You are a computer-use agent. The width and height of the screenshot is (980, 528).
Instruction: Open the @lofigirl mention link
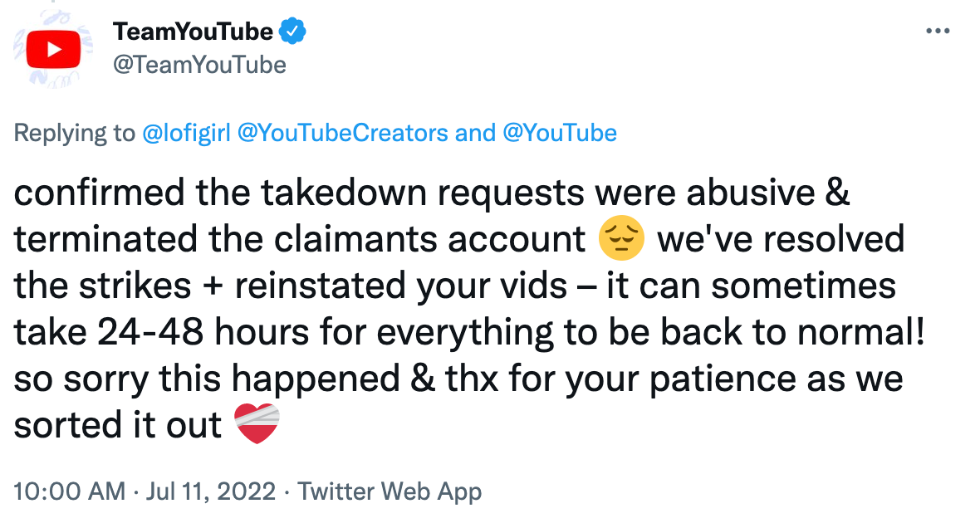tap(189, 133)
